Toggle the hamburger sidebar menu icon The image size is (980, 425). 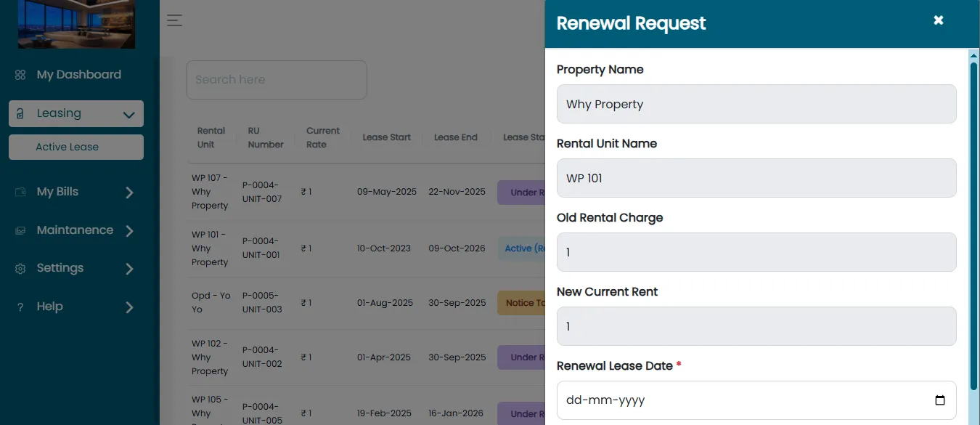[174, 20]
